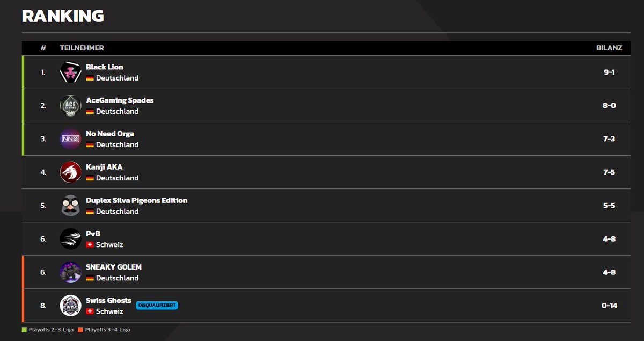
Task: Click the orange Playoffs 3.-4. Liga swatch
Action: 80,330
